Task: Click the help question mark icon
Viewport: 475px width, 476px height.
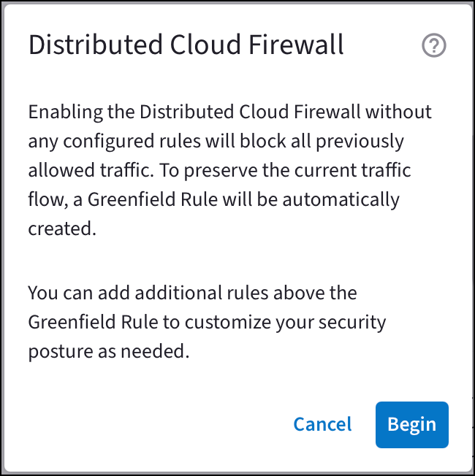Action: 434,46
